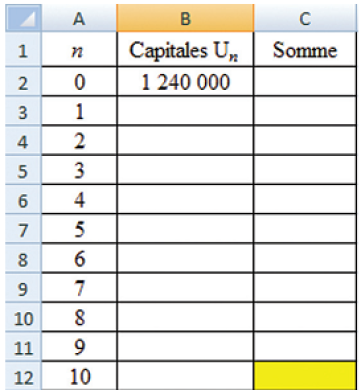361x390 pixels.
Task: Click the cell with n label
Action: [x=79, y=50]
